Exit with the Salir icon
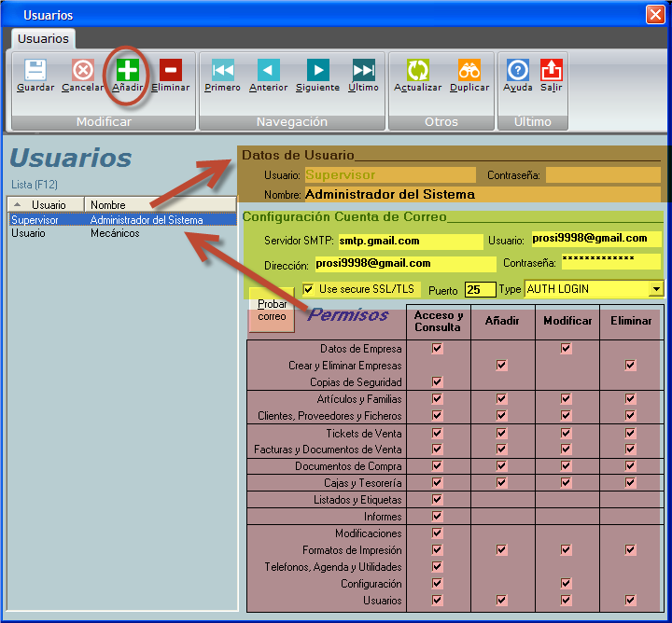Image resolution: width=672 pixels, height=623 pixels. (552, 70)
